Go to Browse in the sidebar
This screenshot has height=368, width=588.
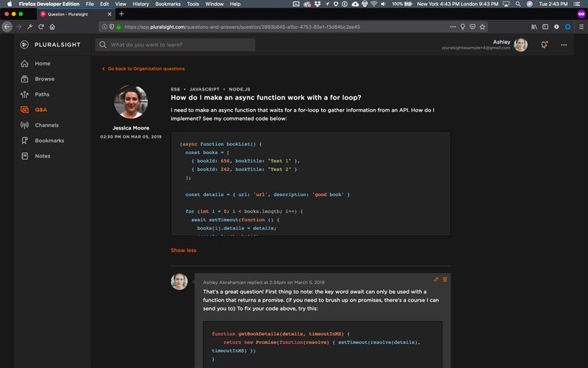click(44, 79)
